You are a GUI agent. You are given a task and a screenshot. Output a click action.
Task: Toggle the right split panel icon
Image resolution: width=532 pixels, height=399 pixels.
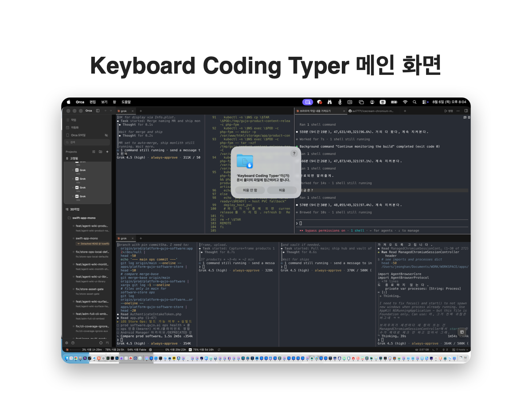tap(466, 111)
